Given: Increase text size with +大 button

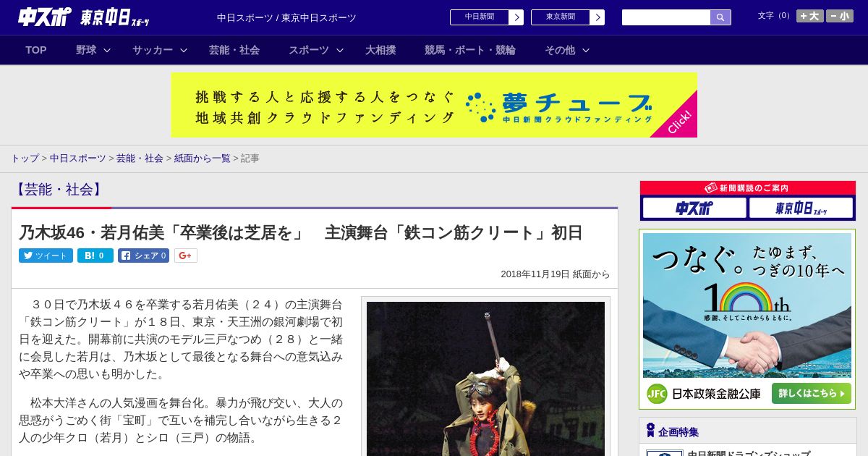Looking at the screenshot, I should (809, 16).
